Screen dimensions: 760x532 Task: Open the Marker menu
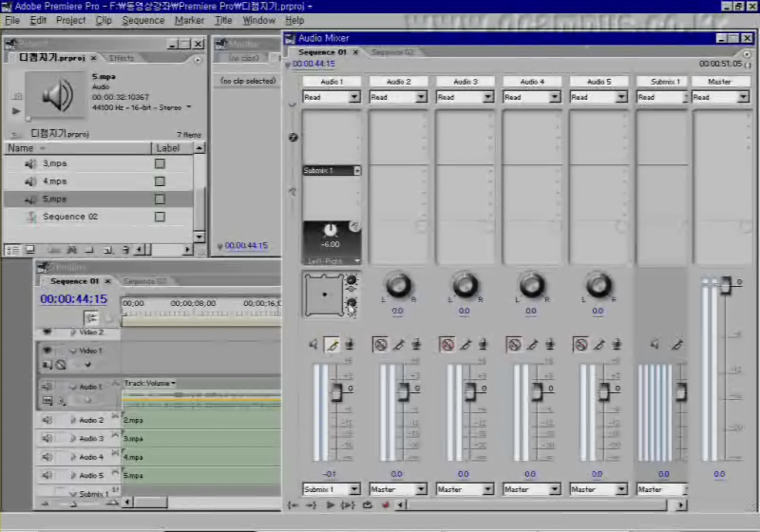pyautogui.click(x=189, y=20)
